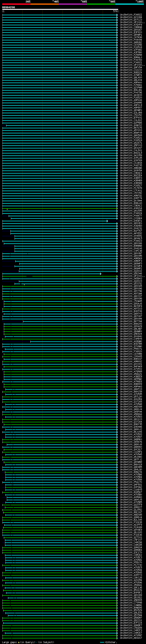Image resolution: width=146 pixels, height=644 pixels.
Task: Click the UniRef100_Q6VAL5 label
Action: 131,238
